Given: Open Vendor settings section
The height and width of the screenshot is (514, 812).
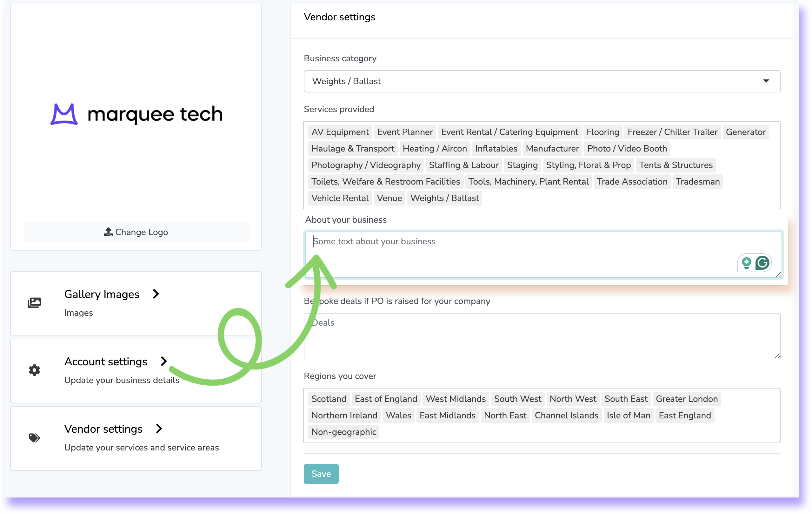Looking at the screenshot, I should click(136, 438).
